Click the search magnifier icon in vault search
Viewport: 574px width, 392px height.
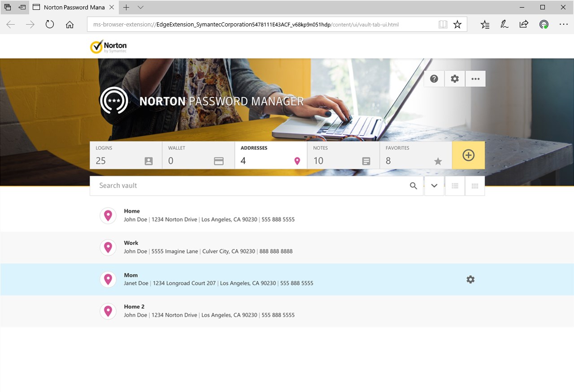(x=413, y=186)
